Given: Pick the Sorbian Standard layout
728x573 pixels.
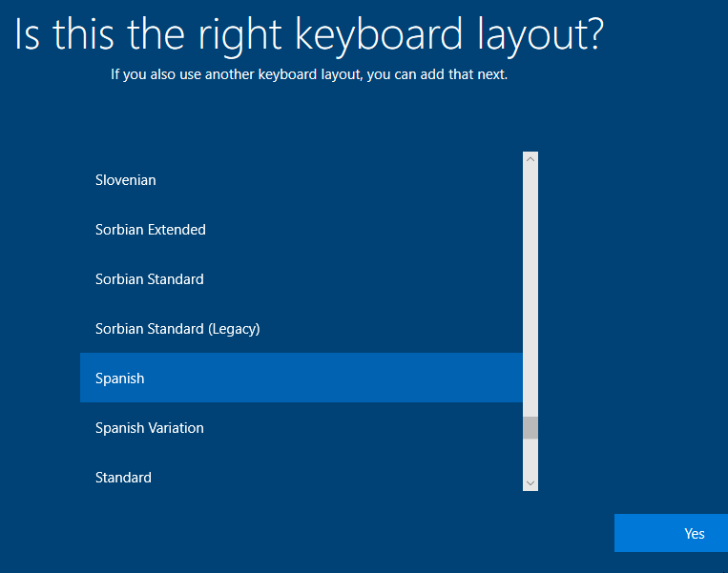Looking at the screenshot, I should point(149,279).
